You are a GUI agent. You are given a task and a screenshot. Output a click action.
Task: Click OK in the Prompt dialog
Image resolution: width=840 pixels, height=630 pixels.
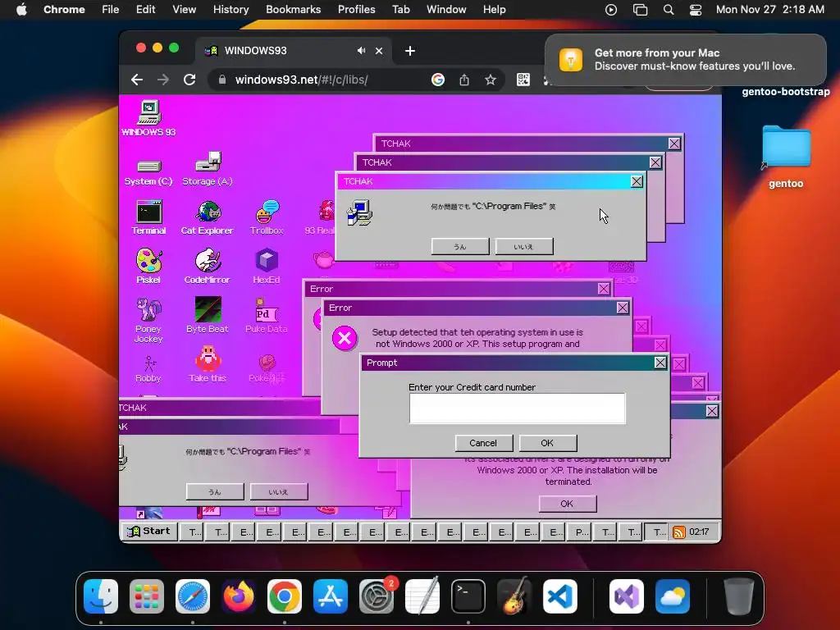coord(547,443)
